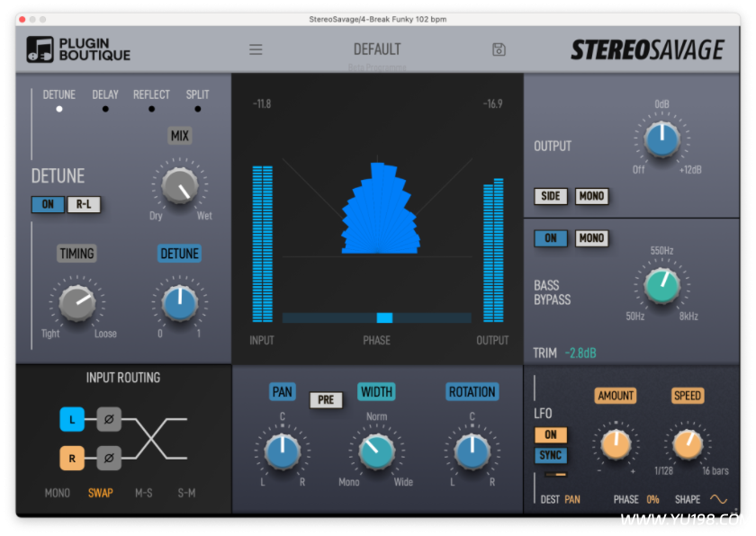This screenshot has width=756, height=536.
Task: Click the preset save icon
Action: coord(498,49)
